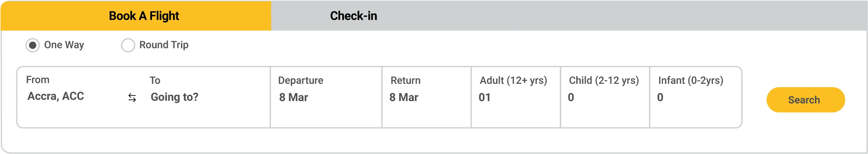
Task: Click the swap origin and destination arrows icon
Action: (x=132, y=98)
